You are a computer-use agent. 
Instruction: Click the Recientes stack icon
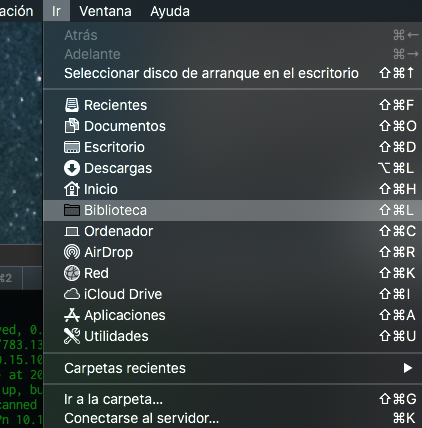pyautogui.click(x=72, y=105)
